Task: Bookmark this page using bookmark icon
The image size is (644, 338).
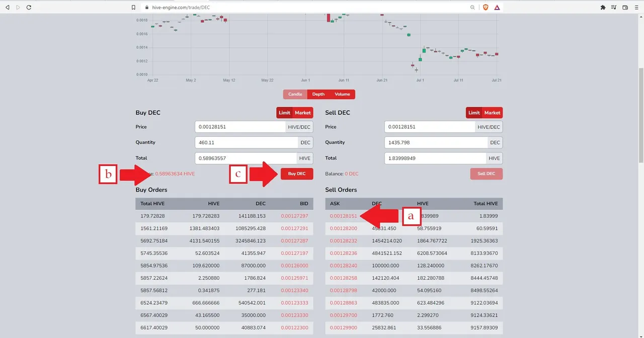Action: (x=133, y=8)
